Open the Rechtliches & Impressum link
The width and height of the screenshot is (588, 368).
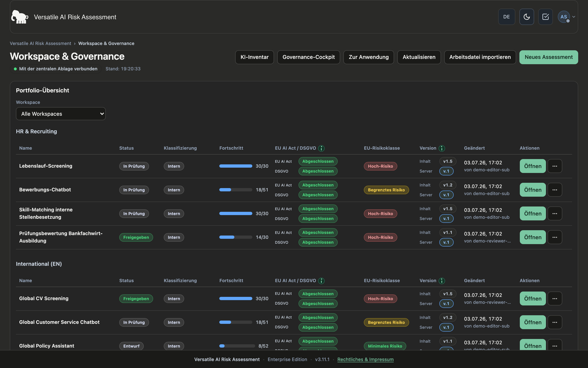point(365,359)
